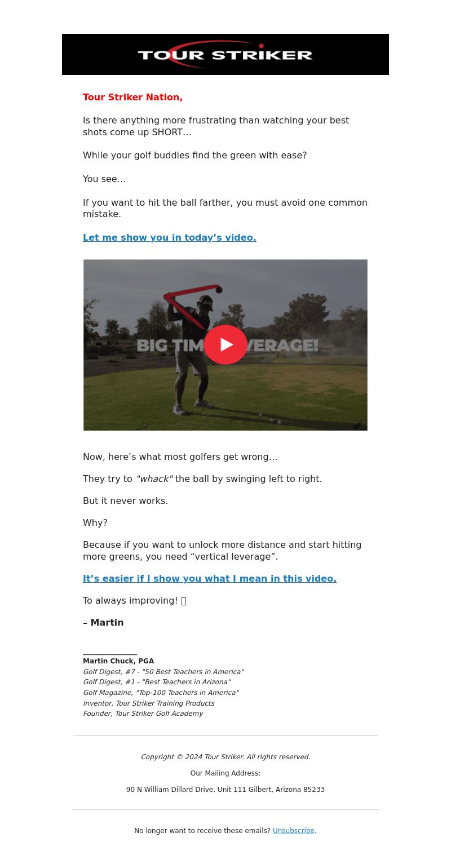Click the Tour Striker logo banner
The image size is (451, 868).
(225, 54)
